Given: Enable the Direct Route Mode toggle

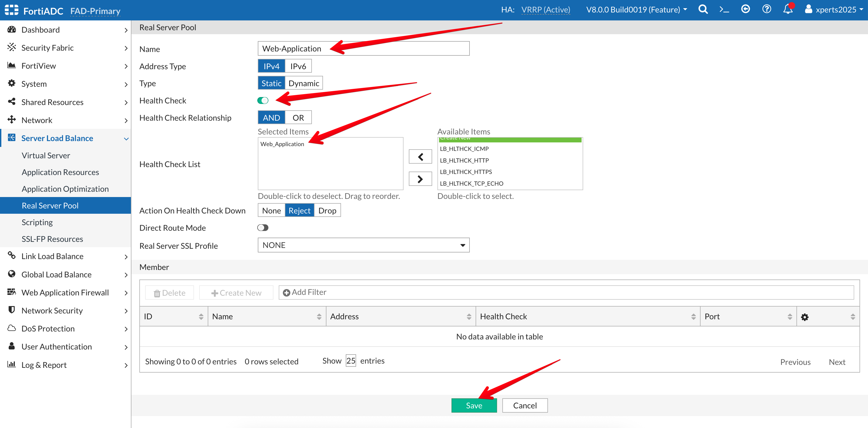Looking at the screenshot, I should [263, 228].
